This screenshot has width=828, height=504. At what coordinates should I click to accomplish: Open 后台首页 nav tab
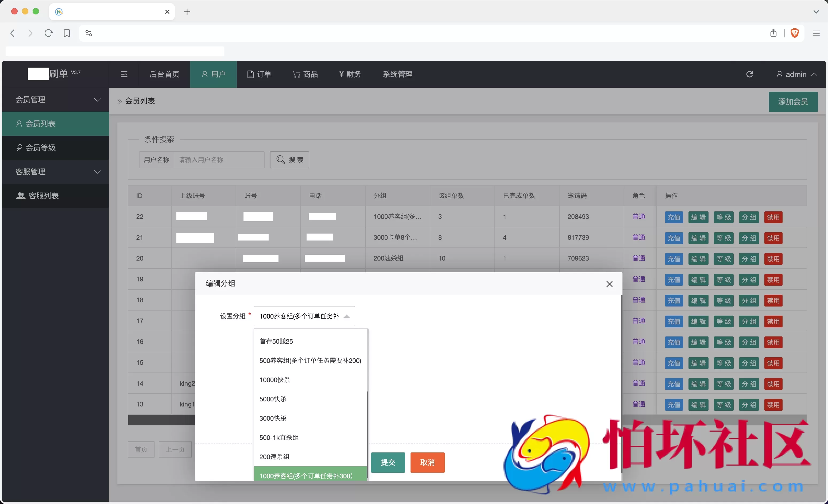tap(164, 74)
